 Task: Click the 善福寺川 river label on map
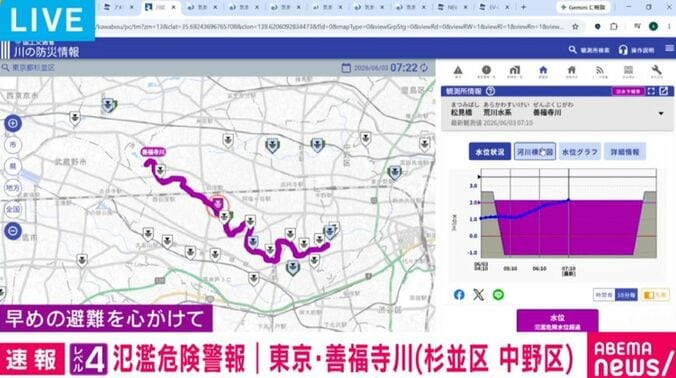153,152
